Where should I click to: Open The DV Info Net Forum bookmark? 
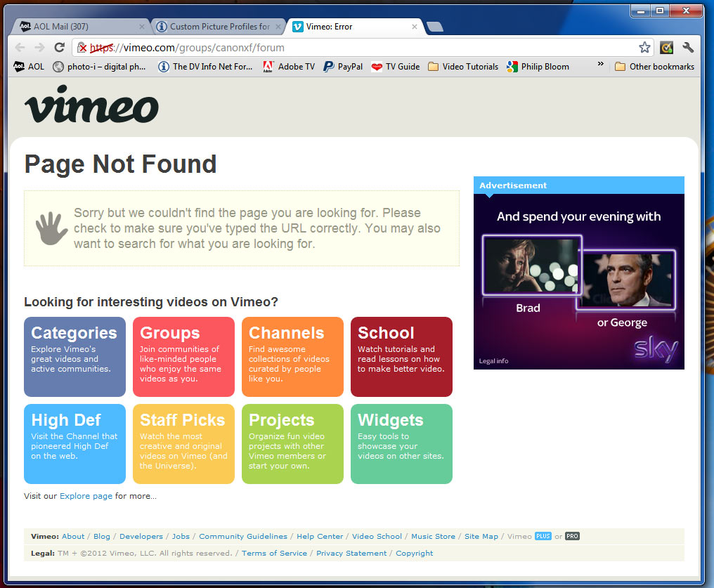205,67
